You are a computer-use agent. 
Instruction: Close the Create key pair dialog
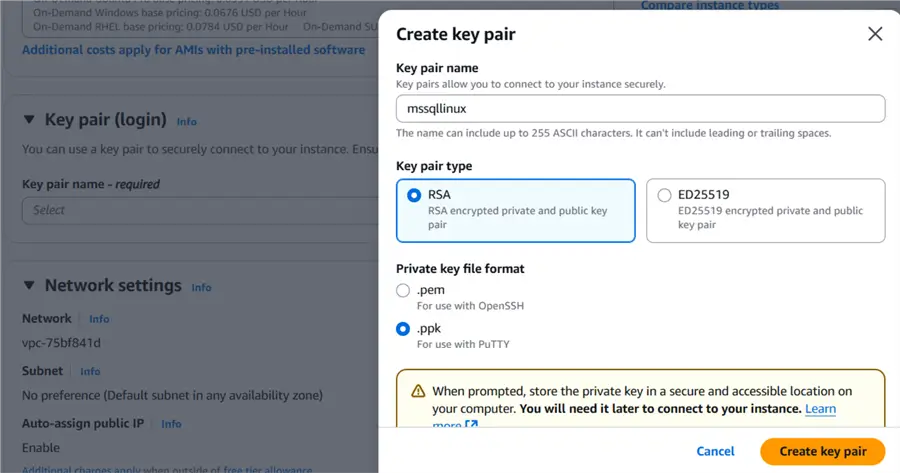875,34
